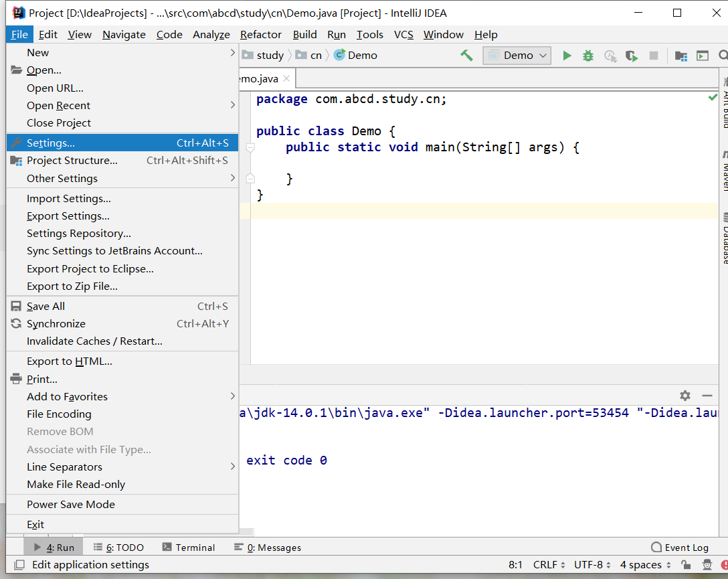Run with Coverage icon in toolbar
Screen dimensions: 728x579
click(x=632, y=56)
